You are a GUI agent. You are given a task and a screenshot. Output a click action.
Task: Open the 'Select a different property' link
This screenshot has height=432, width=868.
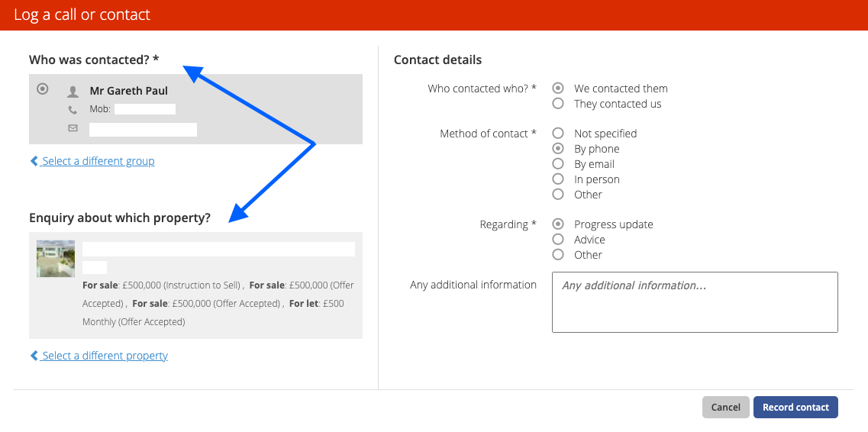[105, 356]
